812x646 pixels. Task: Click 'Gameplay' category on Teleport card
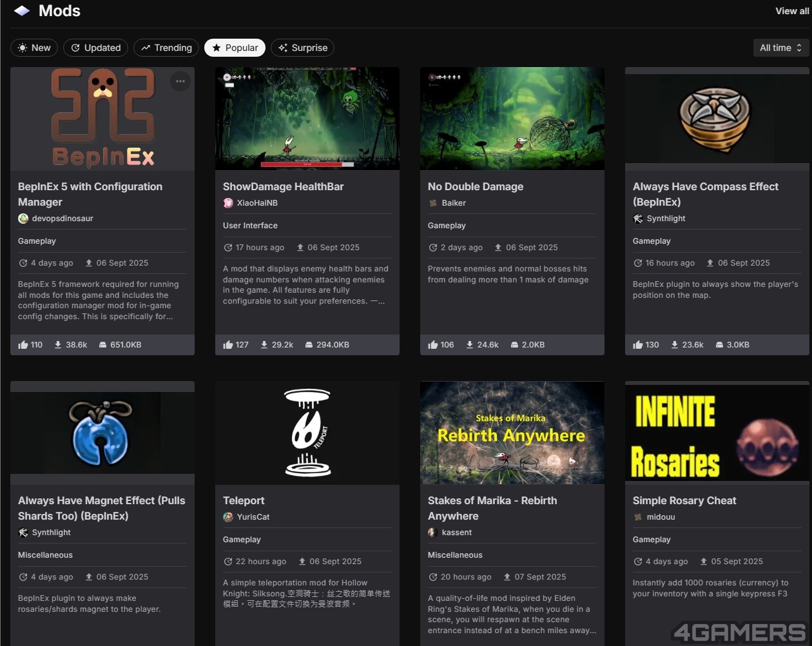click(242, 540)
